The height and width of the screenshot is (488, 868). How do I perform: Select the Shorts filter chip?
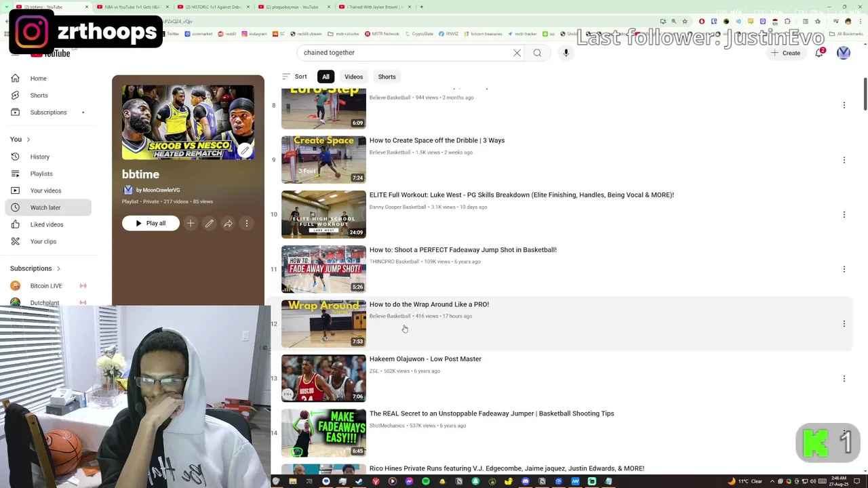click(x=387, y=77)
